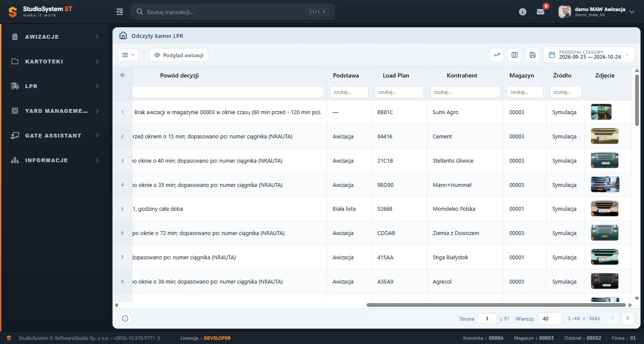Open the chart trend icon in the toolbar

(x=497, y=55)
